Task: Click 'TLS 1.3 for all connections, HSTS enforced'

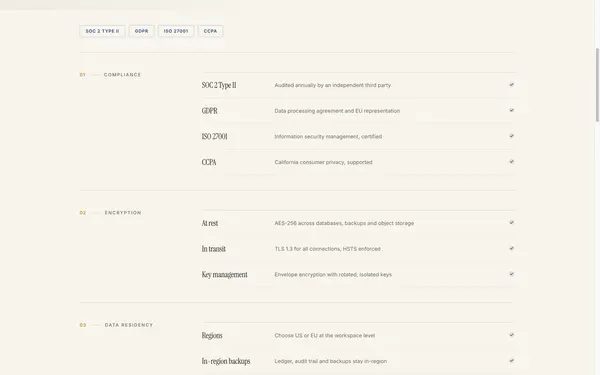Action: [x=328, y=249]
